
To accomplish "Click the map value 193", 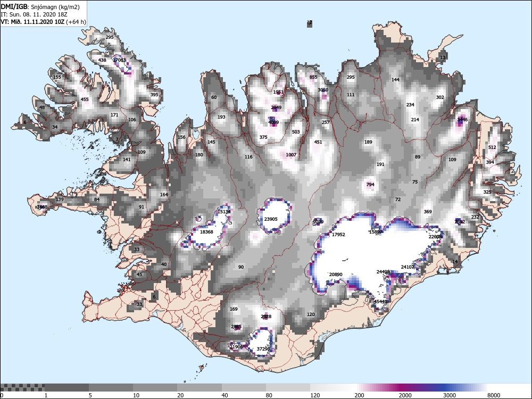I will point(221,117).
